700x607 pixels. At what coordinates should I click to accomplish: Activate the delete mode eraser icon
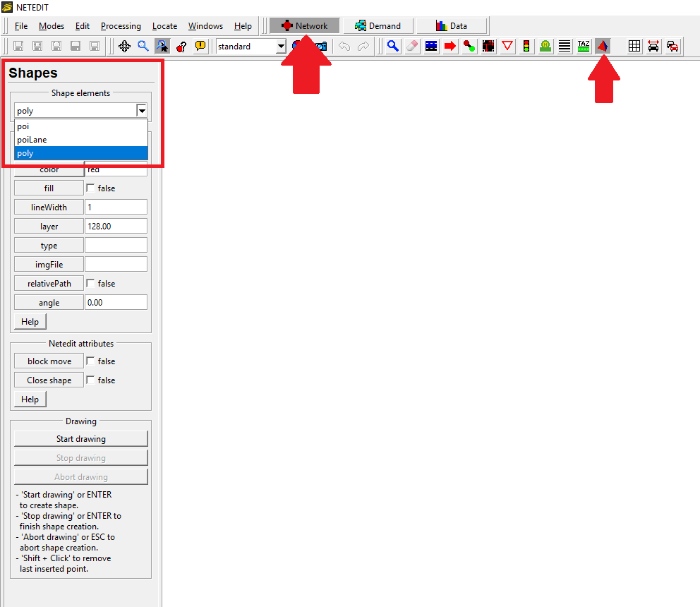click(x=412, y=46)
